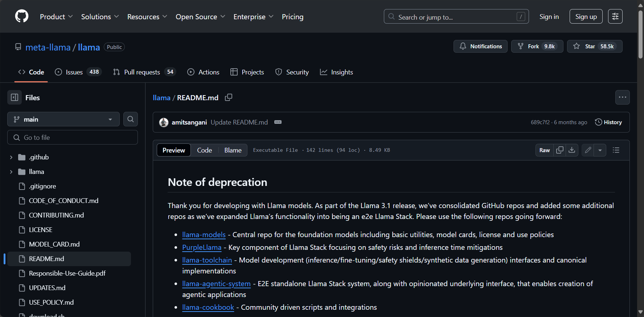Open more edit options dropdown arrow
The width and height of the screenshot is (644, 317).
600,150
